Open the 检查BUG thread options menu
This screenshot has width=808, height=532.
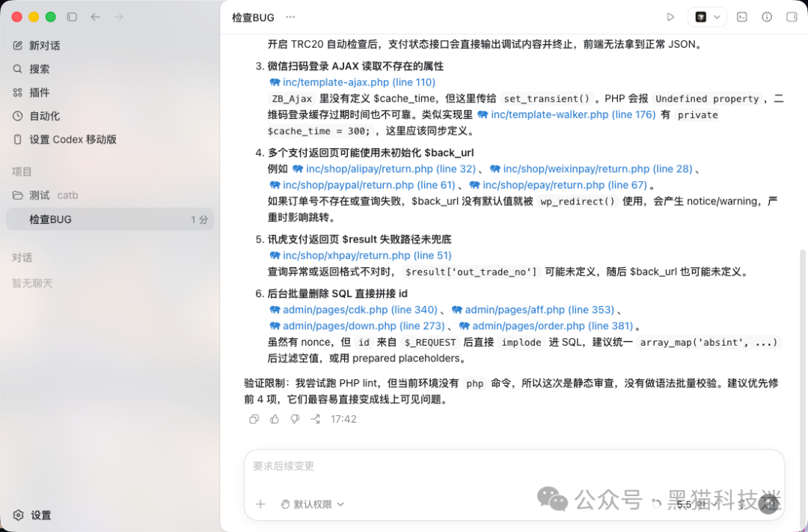point(290,17)
